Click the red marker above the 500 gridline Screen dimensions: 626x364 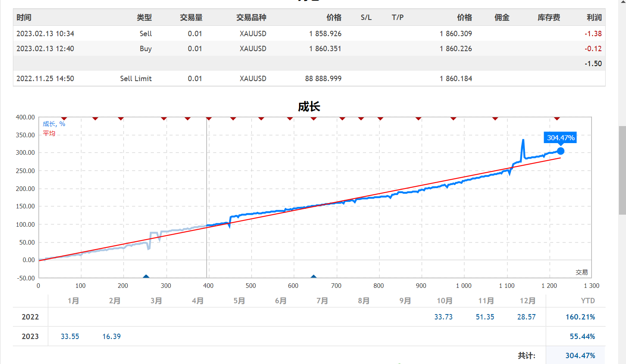point(262,118)
